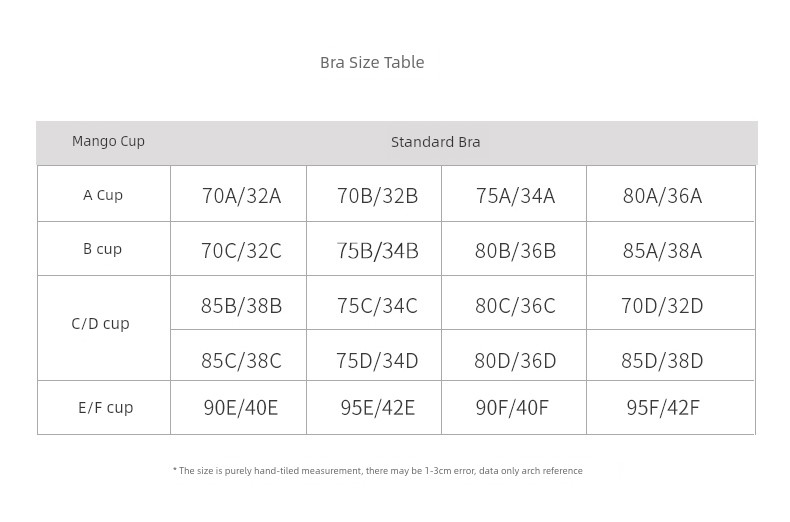This screenshot has width=790, height=522.
Task: Choose the 80C/36C size cell
Action: coord(515,306)
